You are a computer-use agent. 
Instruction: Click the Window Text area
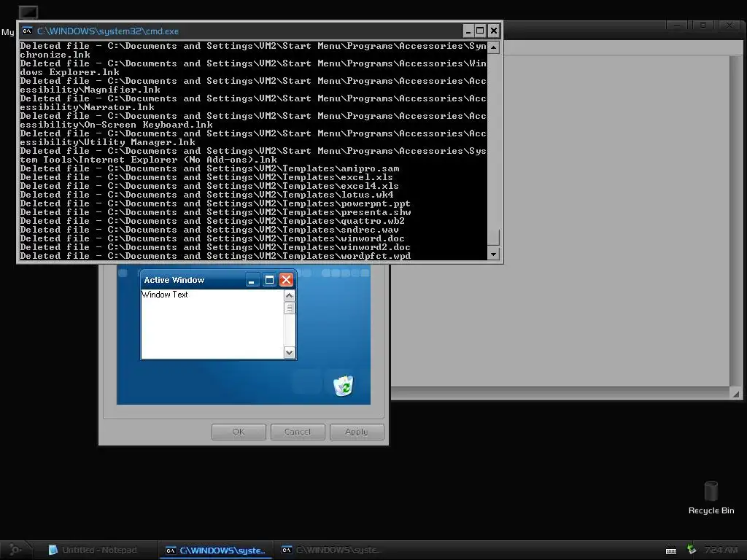tap(212, 324)
